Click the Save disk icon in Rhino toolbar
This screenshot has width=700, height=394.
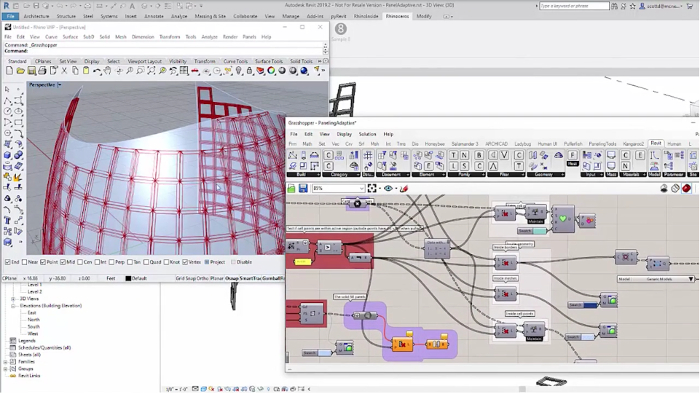click(31, 71)
